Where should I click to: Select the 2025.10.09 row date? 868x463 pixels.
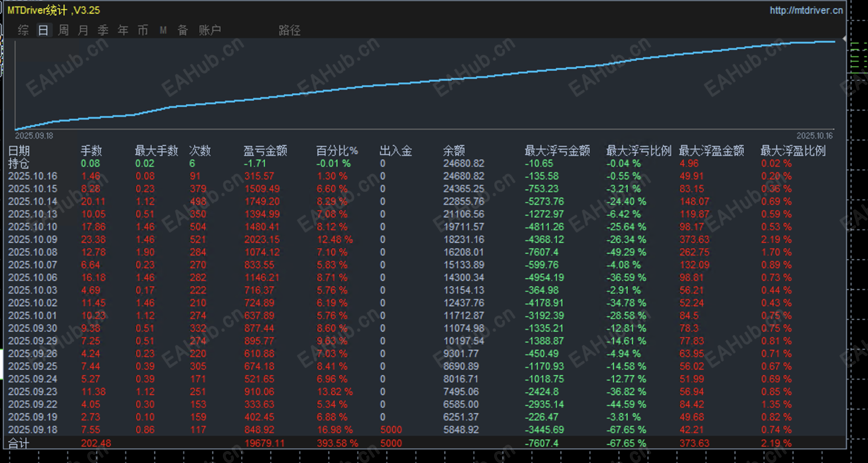click(x=33, y=240)
